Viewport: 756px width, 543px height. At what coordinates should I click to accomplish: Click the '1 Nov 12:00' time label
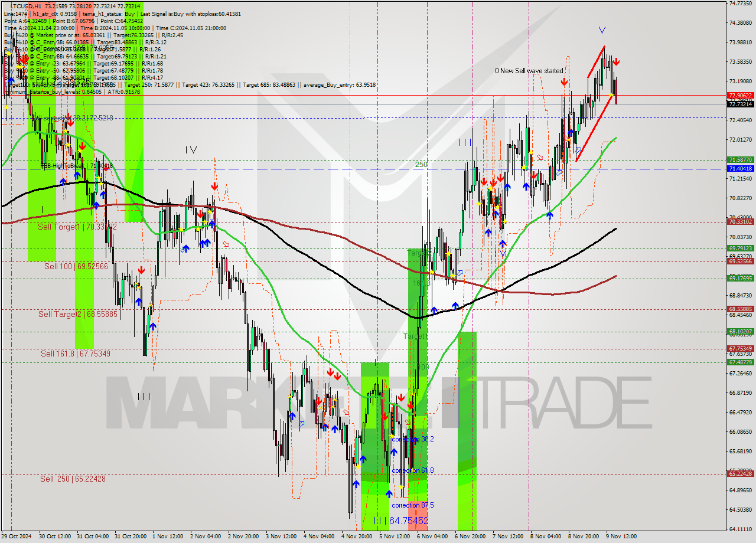pyautogui.click(x=168, y=537)
